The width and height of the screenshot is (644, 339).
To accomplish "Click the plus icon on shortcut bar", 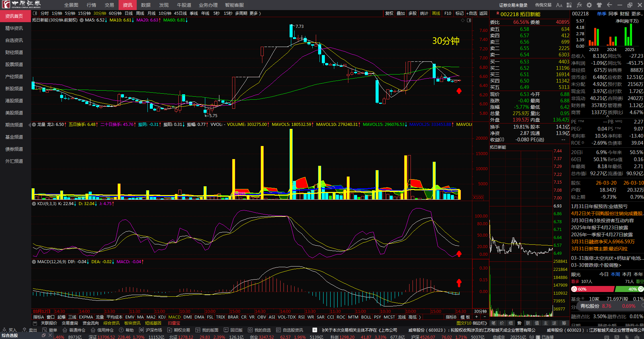I will coord(314,330).
